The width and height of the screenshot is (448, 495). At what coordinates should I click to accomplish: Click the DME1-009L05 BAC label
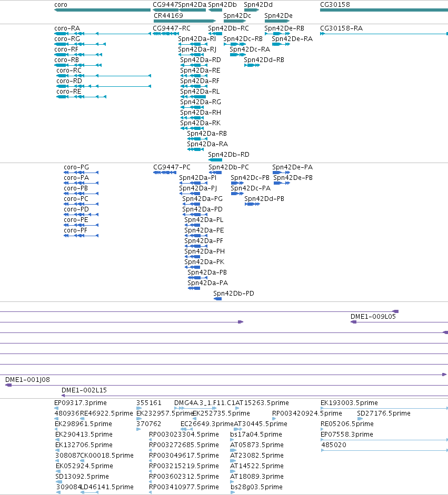373,317
